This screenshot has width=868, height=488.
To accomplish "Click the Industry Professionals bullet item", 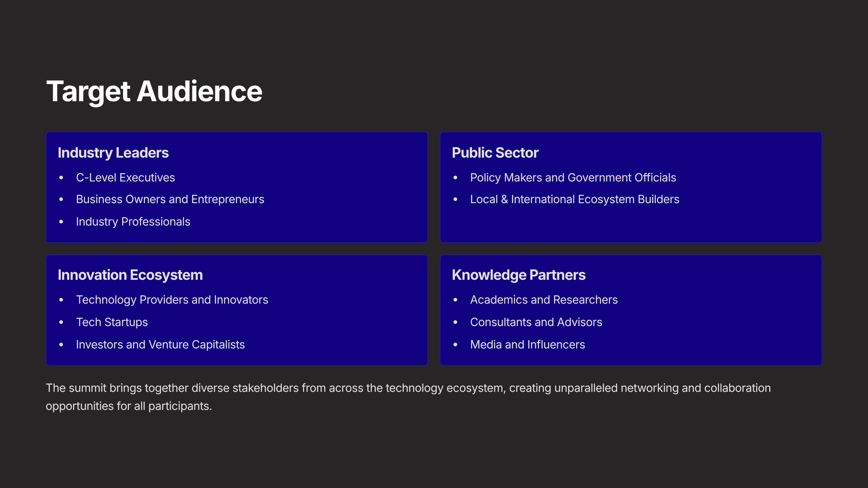I will click(x=133, y=222).
